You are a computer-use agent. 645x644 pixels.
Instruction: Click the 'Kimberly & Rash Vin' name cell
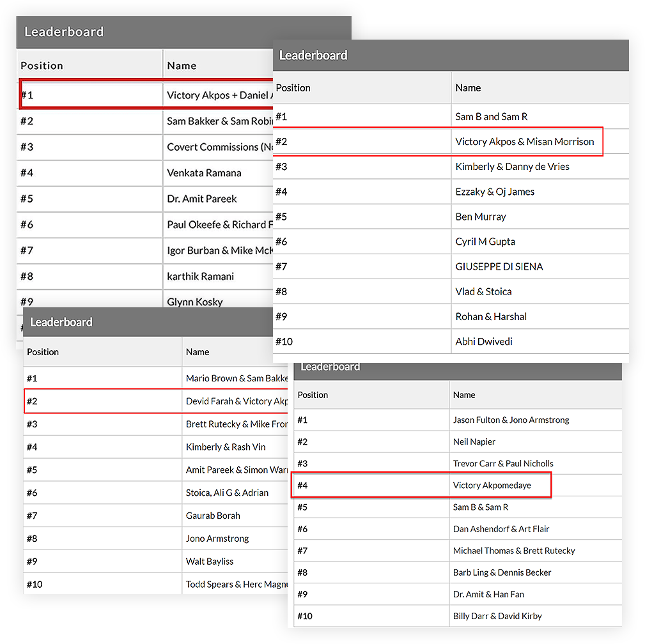pos(235,447)
